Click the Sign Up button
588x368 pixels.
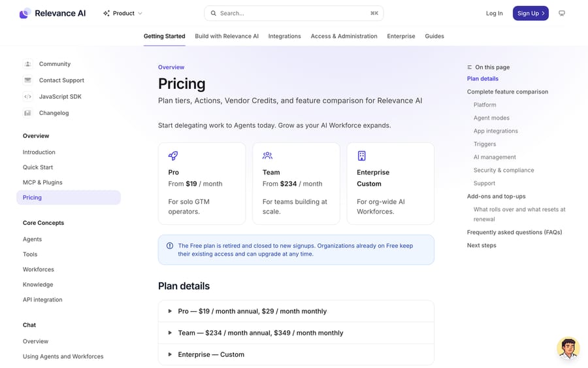pyautogui.click(x=531, y=13)
